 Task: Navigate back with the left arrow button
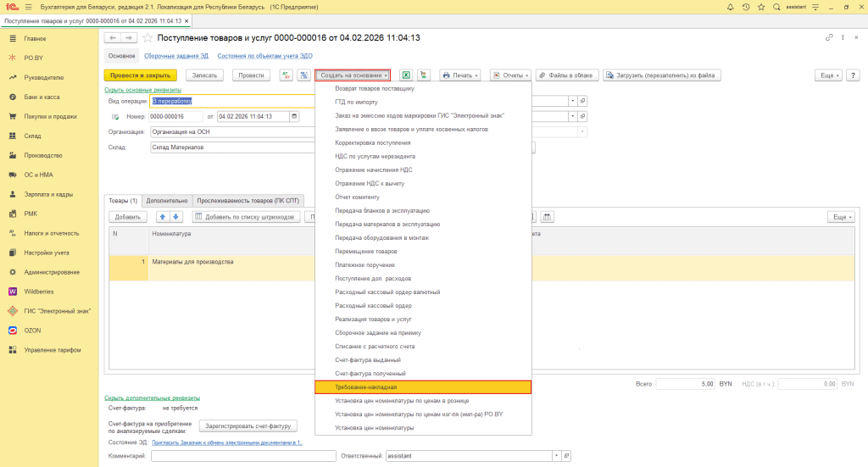pos(111,38)
